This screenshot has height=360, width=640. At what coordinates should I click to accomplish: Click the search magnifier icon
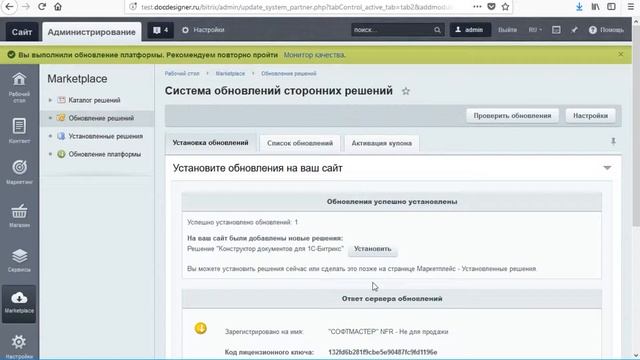click(437, 30)
